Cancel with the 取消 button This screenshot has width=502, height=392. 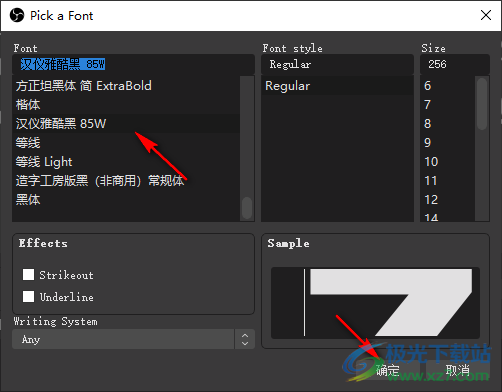tap(458, 370)
